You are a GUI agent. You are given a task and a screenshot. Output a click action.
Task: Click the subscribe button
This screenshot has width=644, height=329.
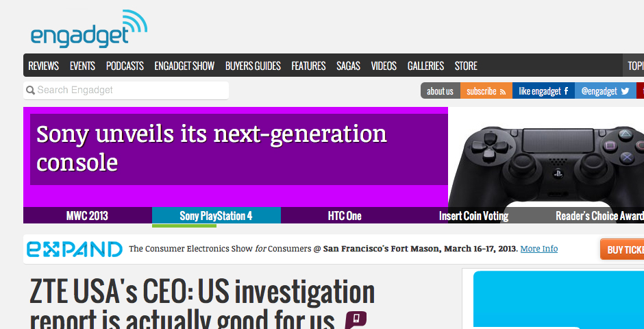pyautogui.click(x=486, y=90)
